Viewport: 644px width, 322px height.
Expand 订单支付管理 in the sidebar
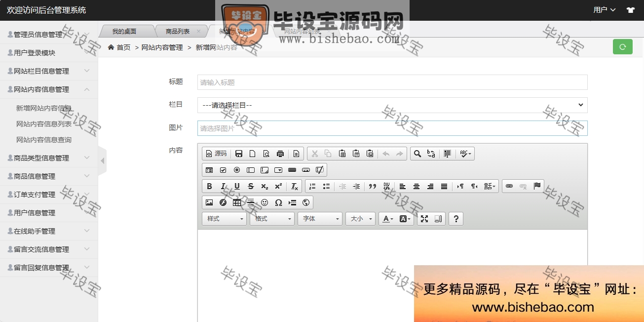click(49, 195)
